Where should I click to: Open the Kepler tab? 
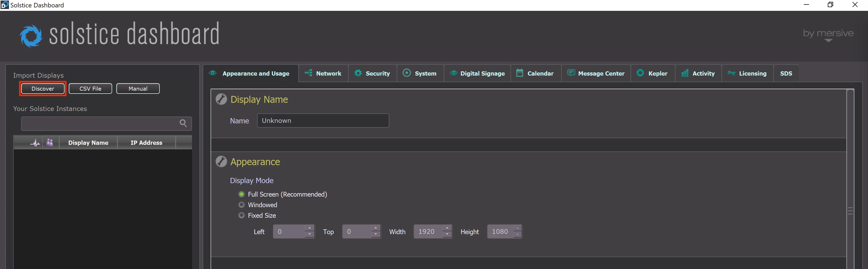click(652, 73)
